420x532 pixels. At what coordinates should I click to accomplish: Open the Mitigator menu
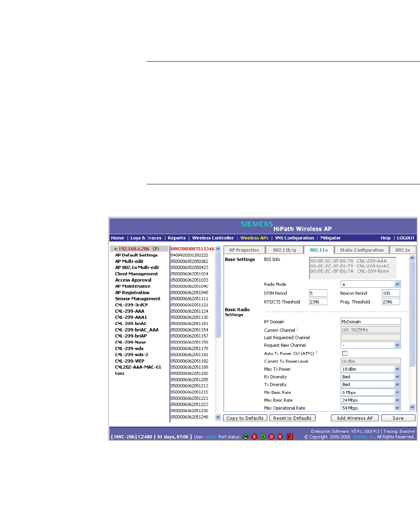(x=330, y=238)
